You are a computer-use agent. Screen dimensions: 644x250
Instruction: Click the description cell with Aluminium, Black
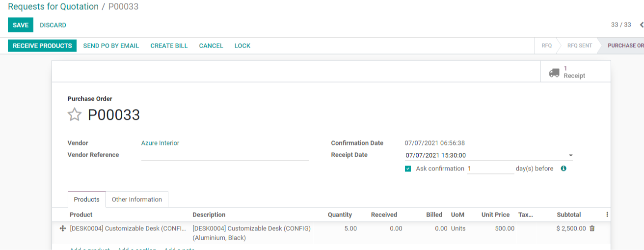[252, 233]
